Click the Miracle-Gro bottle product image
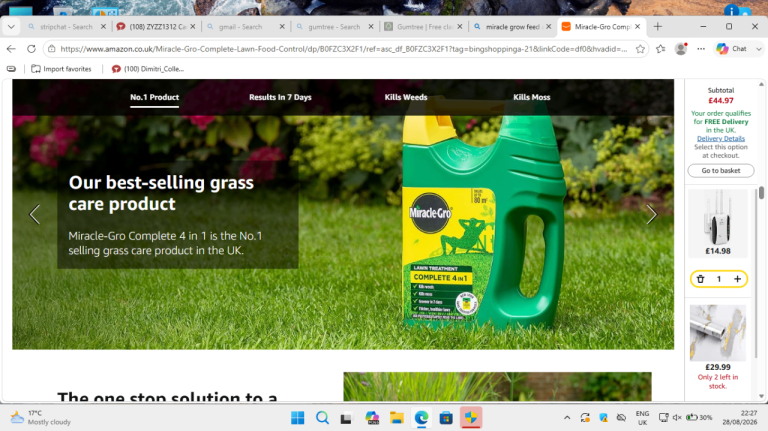The height and width of the screenshot is (431, 768). 484,216
